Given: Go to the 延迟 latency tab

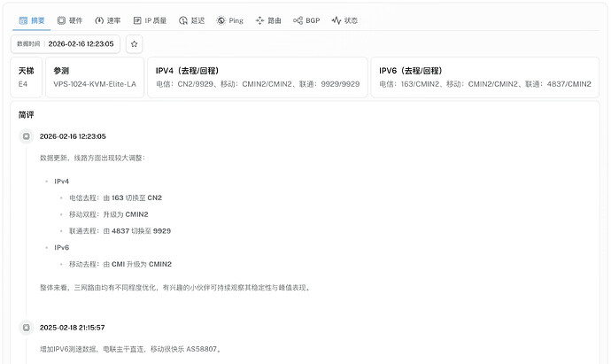Looking at the screenshot, I should 192,20.
